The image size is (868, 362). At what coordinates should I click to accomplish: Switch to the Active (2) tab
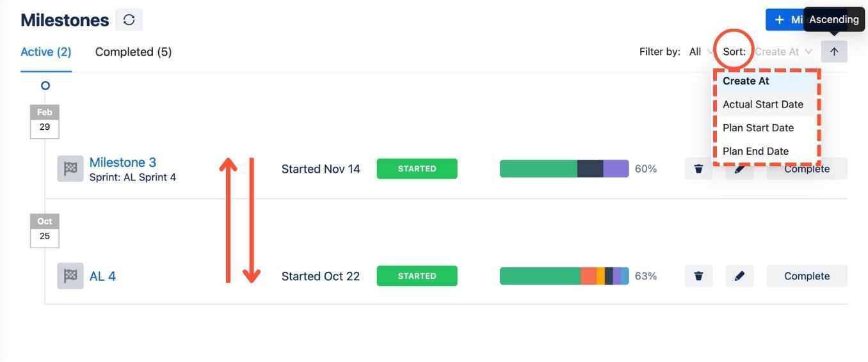(45, 52)
